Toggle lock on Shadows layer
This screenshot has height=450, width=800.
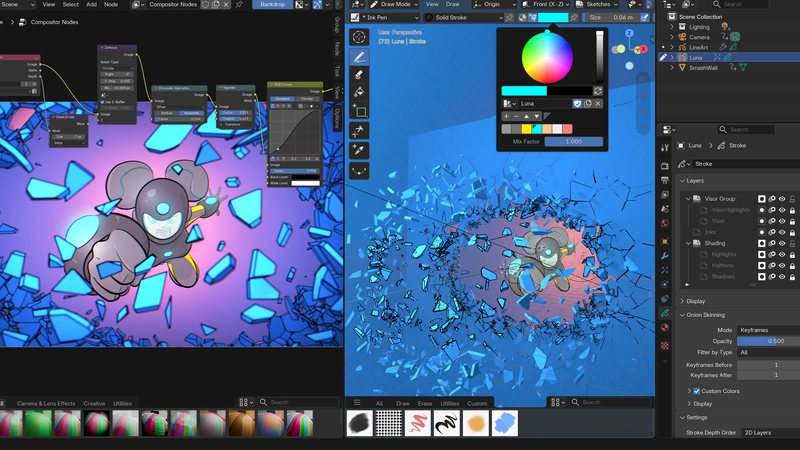coord(792,277)
